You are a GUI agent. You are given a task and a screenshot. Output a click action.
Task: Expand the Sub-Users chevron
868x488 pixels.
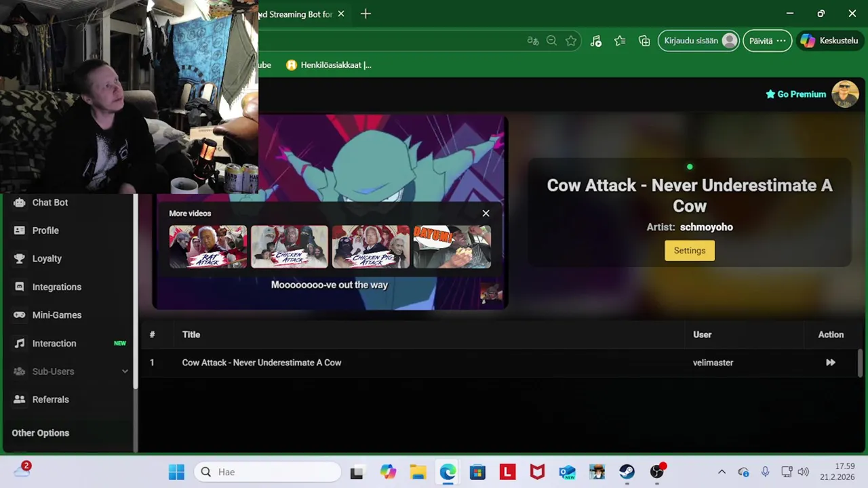tap(125, 371)
